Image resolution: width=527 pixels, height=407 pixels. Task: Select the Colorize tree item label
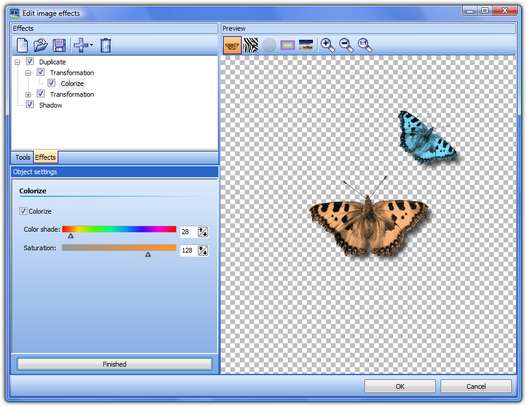pos(72,83)
